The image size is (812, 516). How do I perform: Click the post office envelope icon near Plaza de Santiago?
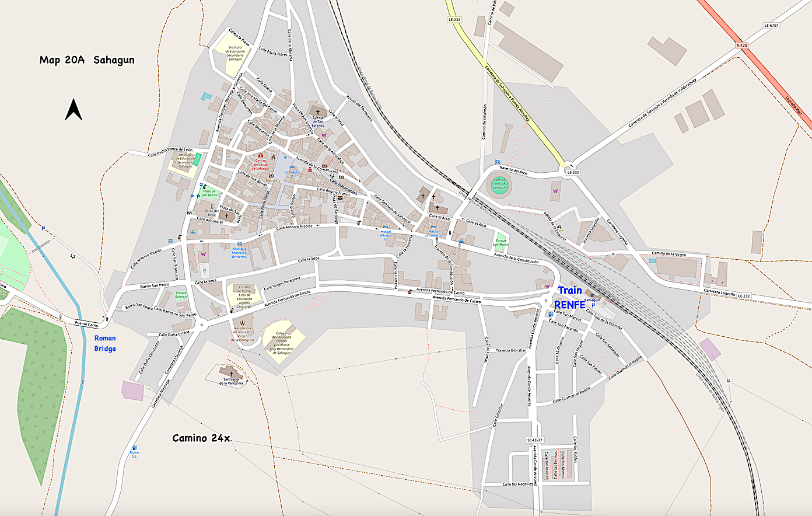(339, 198)
